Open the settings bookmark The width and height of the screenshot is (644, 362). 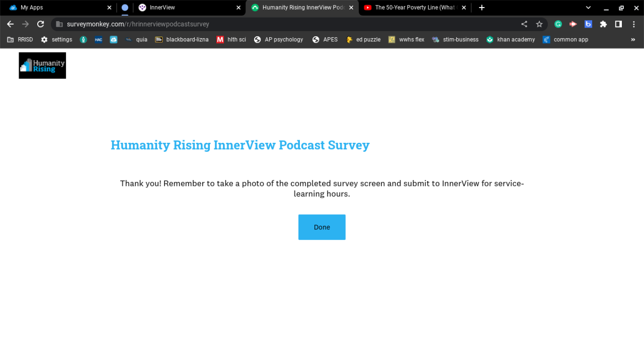(x=56, y=40)
